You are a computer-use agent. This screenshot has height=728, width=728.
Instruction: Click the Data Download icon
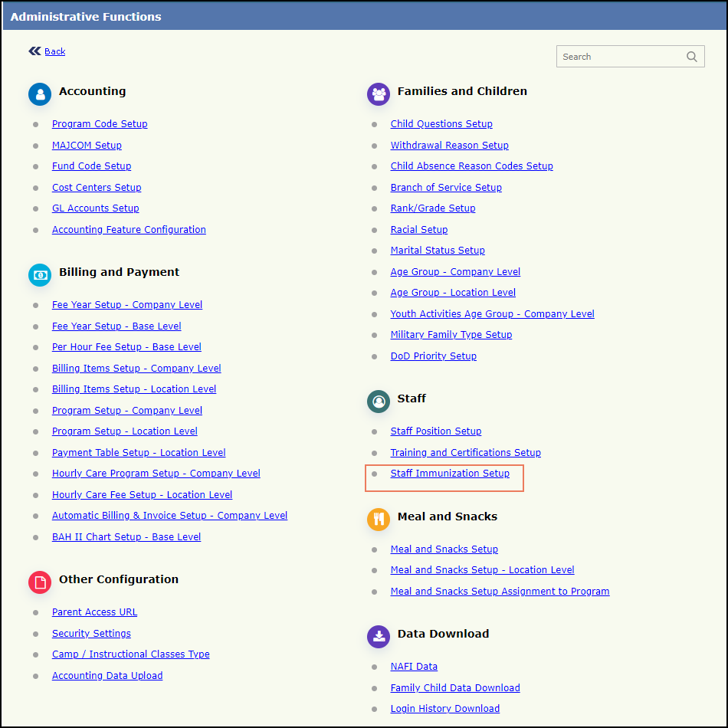[379, 637]
